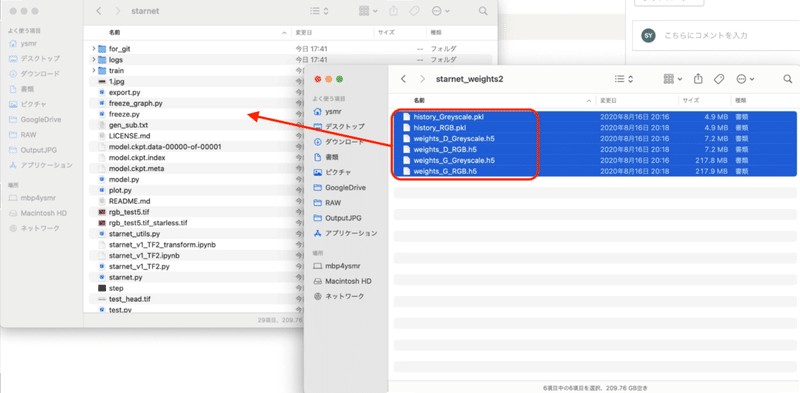800x393 pixels.
Task: Expand the logs folder
Action: [93, 60]
